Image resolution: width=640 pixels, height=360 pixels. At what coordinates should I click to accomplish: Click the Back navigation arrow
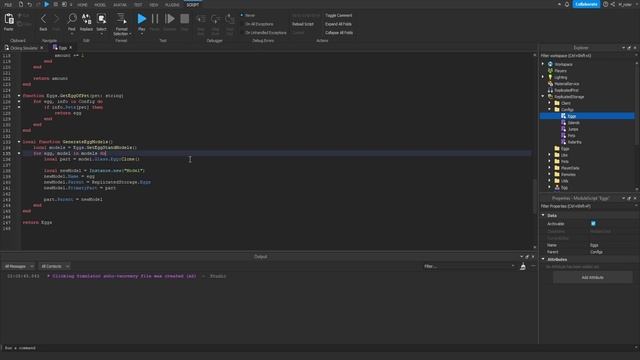tap(43, 19)
